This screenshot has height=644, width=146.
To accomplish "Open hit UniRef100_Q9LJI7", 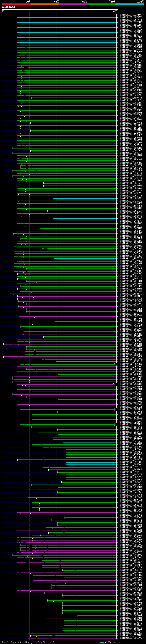I will coord(131,306).
